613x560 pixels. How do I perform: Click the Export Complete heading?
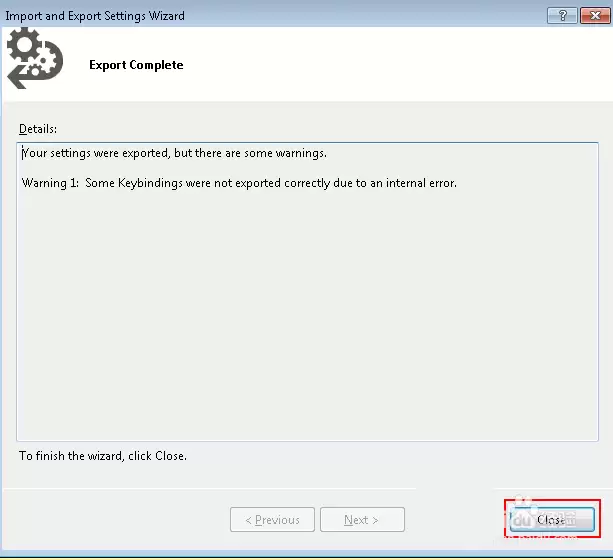pos(136,65)
